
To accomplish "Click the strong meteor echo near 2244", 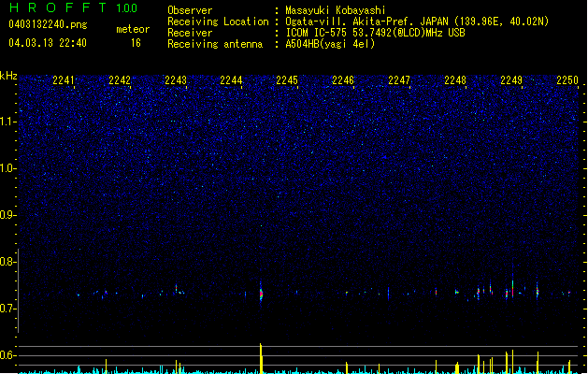I will (x=261, y=294).
